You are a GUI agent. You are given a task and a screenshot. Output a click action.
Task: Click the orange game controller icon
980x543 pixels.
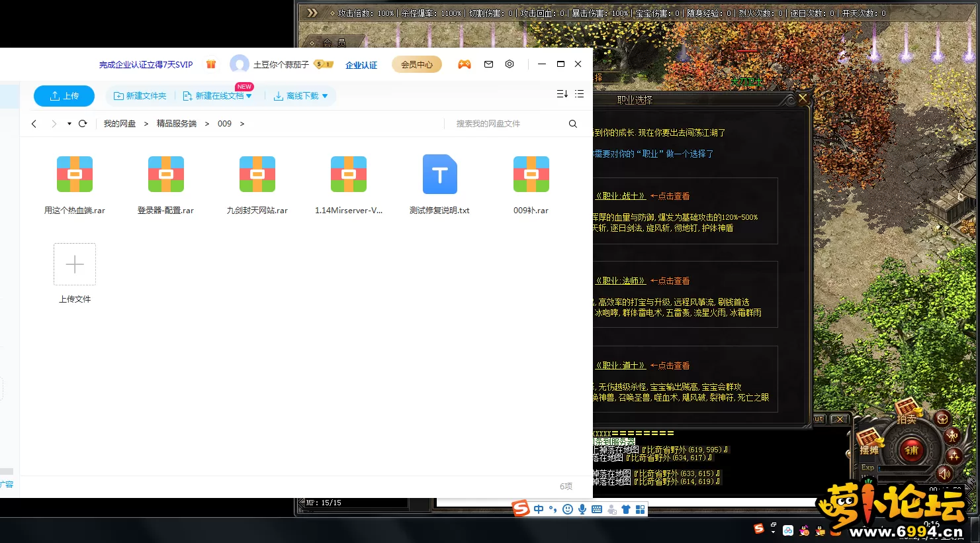(465, 64)
